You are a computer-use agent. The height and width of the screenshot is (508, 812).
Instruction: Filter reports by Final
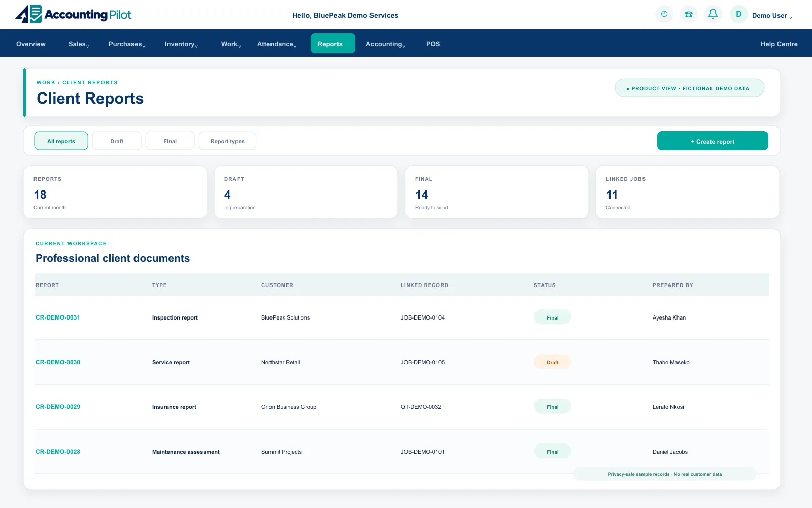[x=170, y=141]
